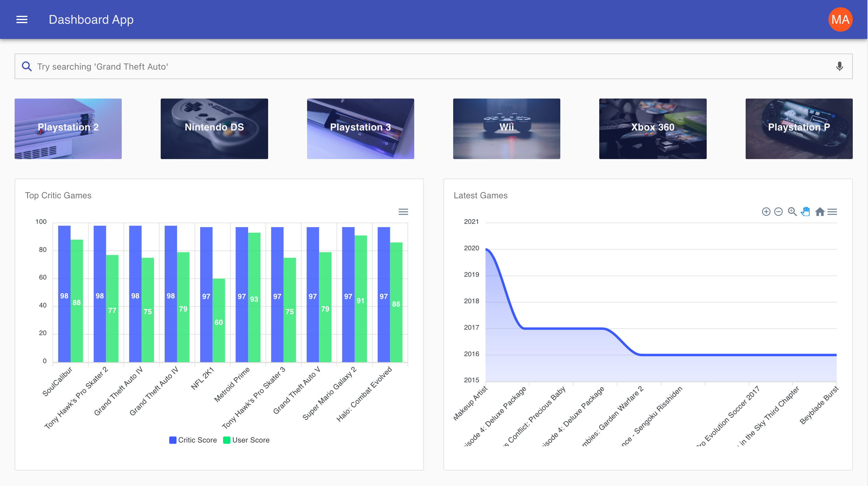Click the MA user avatar
Screen dimensions: 868x486
[840, 19]
